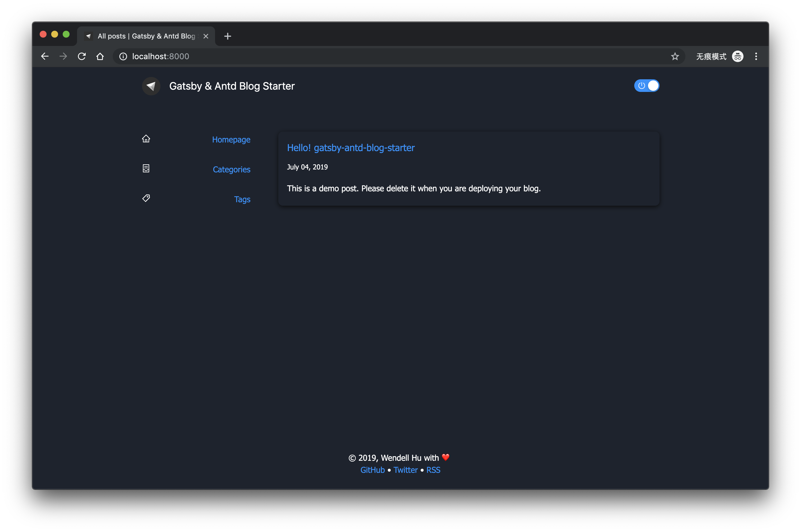Open Chrome's three-dot menu
The image size is (801, 532).
click(x=756, y=56)
